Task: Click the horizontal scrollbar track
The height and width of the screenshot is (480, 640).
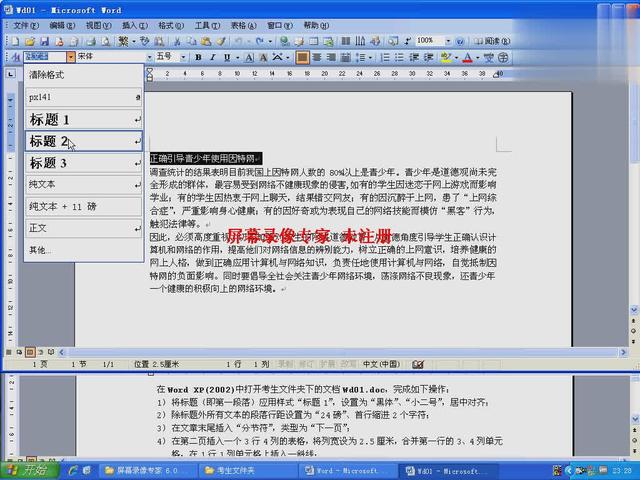Action: pos(343,352)
